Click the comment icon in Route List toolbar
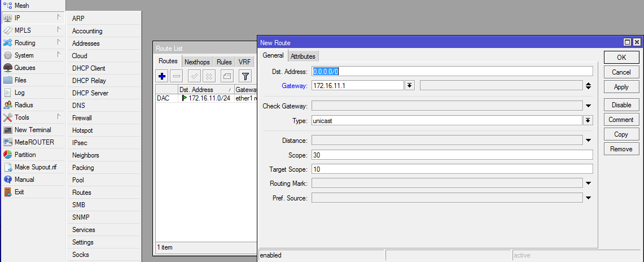The width and height of the screenshot is (644, 262). 227,76
